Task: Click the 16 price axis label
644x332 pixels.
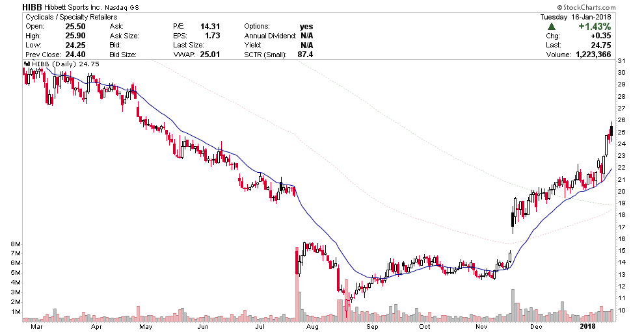Action: point(621,239)
